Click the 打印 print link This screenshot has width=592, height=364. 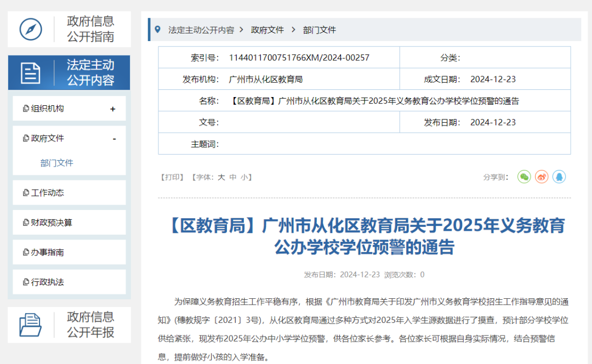(x=172, y=177)
